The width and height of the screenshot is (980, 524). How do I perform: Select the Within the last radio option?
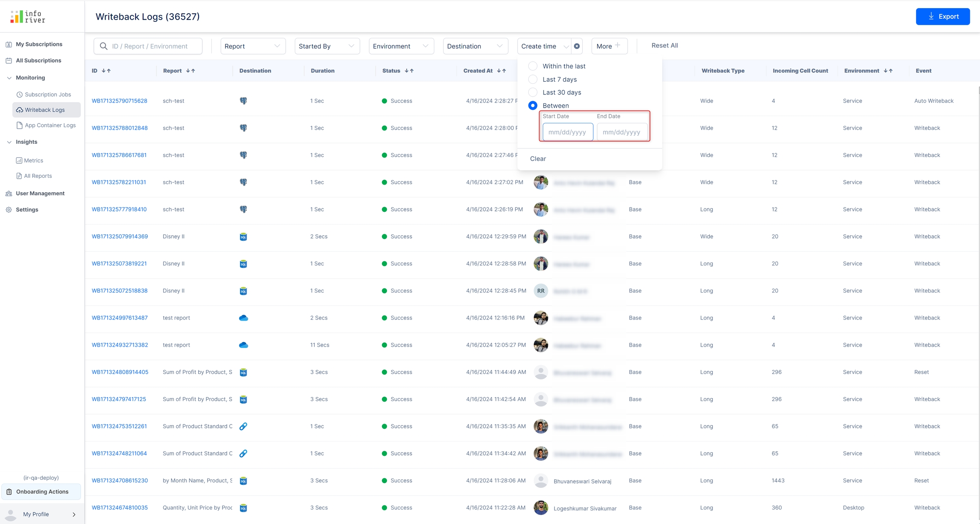coord(533,66)
